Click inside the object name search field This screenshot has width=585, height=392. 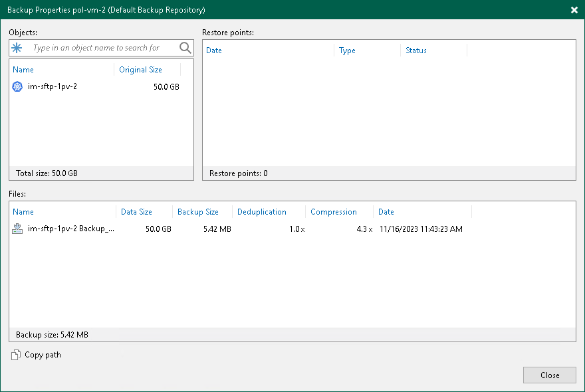pos(100,48)
